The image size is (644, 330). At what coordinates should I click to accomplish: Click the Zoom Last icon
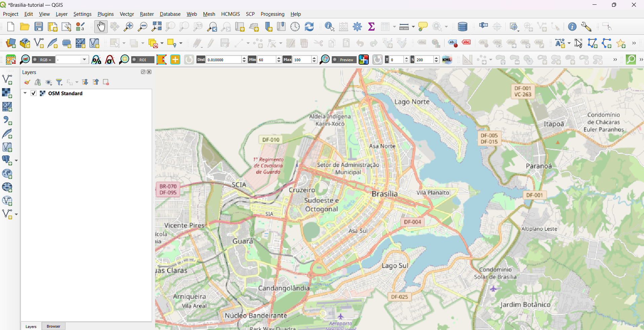coord(212,27)
